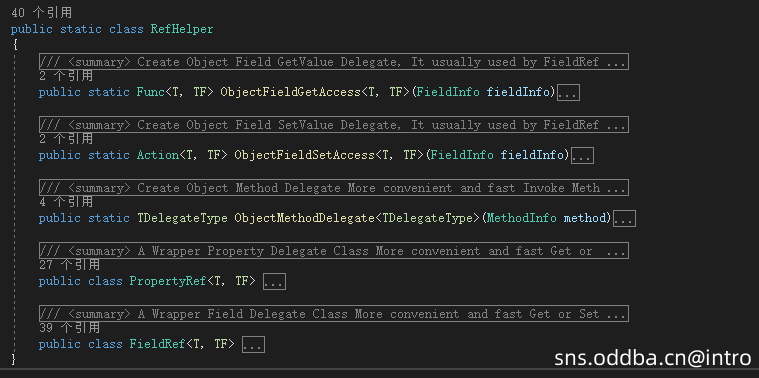Expand the collapsed PropertyRef class body
759x378 pixels.
[274, 282]
